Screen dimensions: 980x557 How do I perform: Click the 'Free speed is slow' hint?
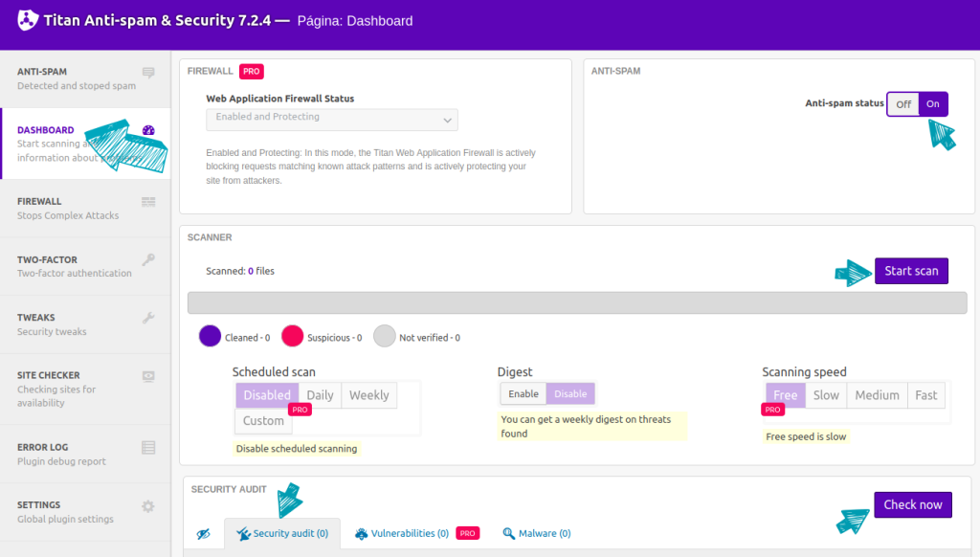pyautogui.click(x=806, y=437)
